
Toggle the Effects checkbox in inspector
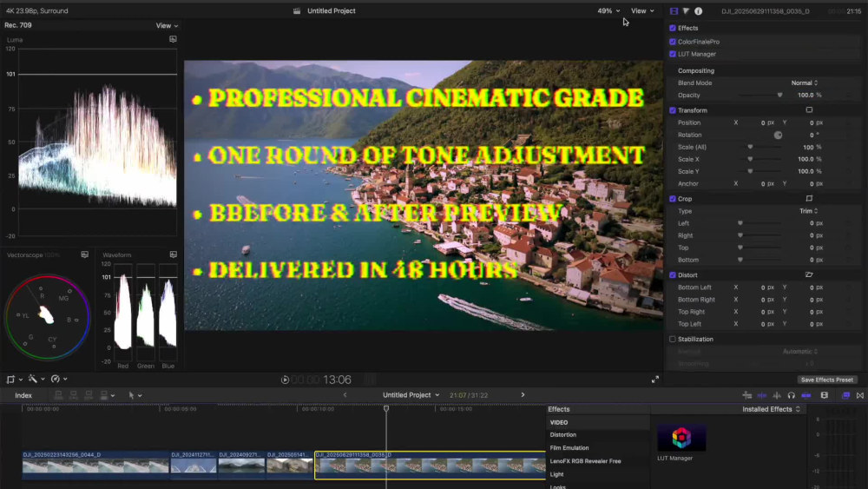(673, 29)
